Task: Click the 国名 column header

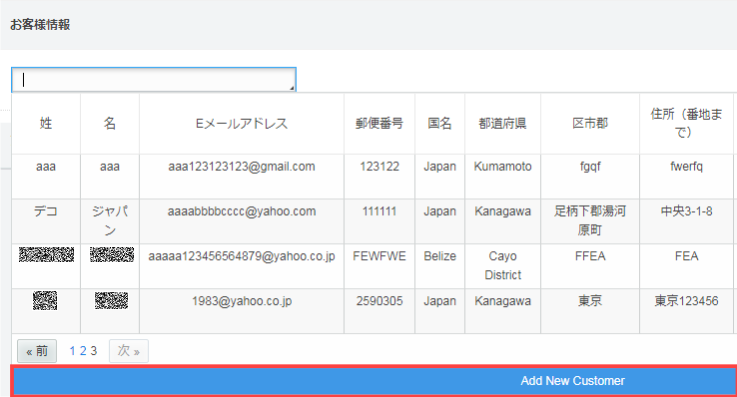Action: coord(440,124)
